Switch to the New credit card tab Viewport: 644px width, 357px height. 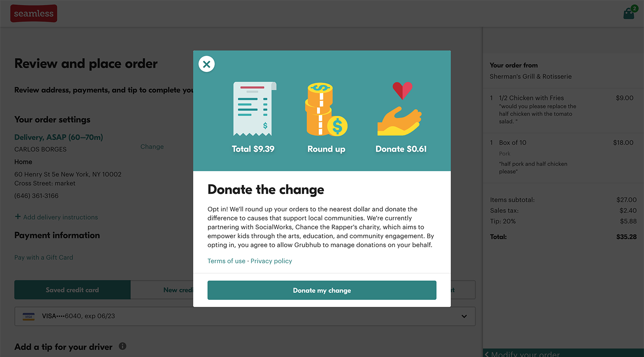[162, 290]
